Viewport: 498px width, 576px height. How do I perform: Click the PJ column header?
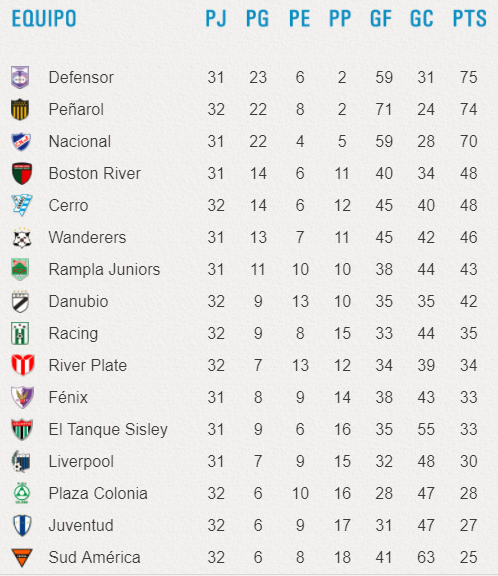216,18
